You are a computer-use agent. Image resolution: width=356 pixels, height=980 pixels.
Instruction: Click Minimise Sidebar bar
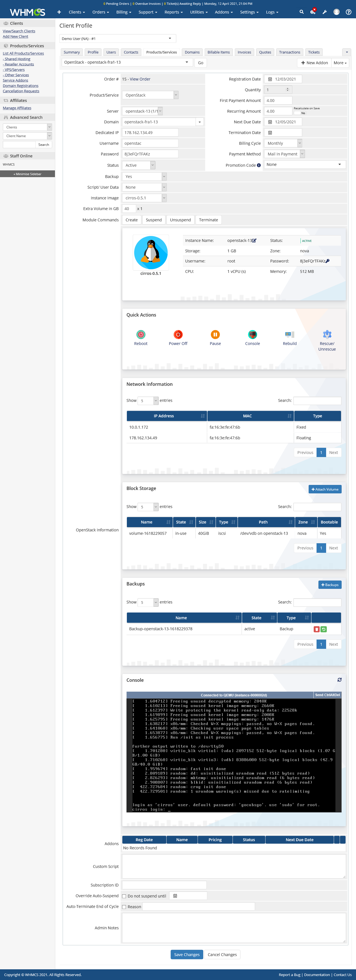[x=27, y=174]
